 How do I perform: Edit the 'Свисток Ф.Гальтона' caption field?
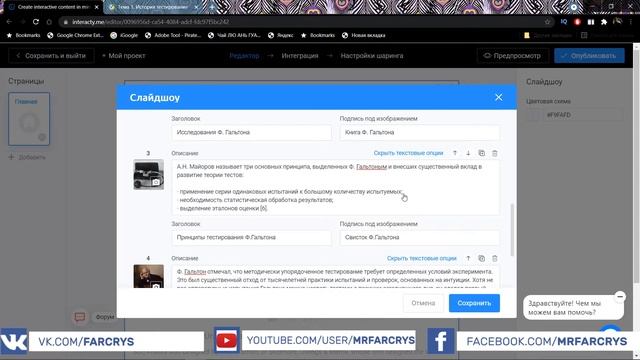(x=420, y=237)
